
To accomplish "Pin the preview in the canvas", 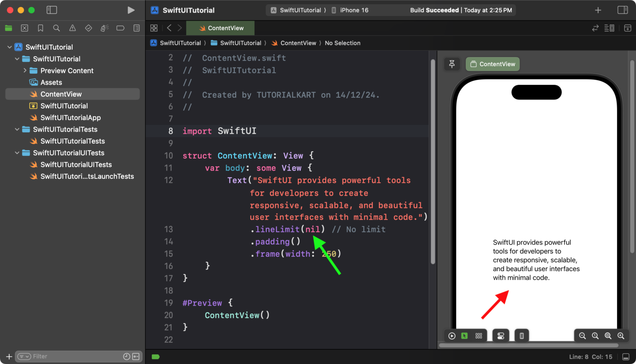I will (452, 64).
